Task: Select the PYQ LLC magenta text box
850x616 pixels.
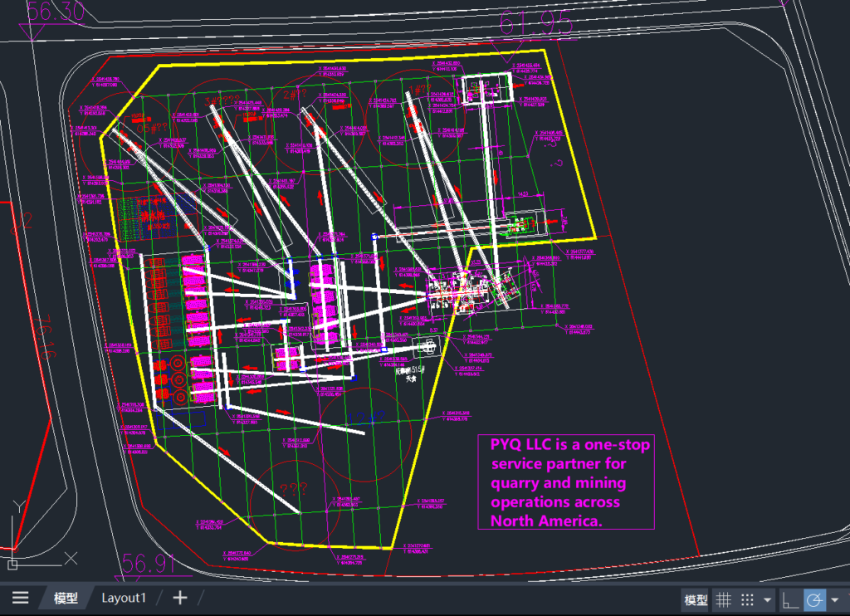Action: coord(567,482)
